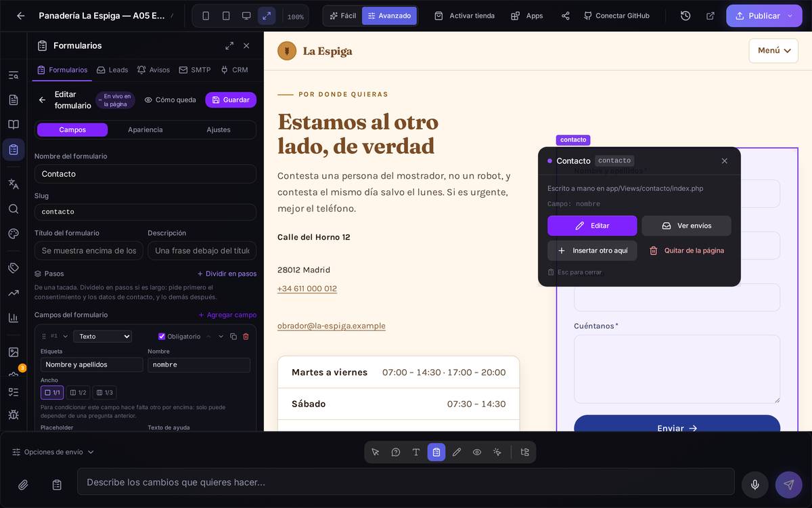The image size is (812, 508).
Task: Expand Opciones de envío
Action: pyautogui.click(x=53, y=452)
